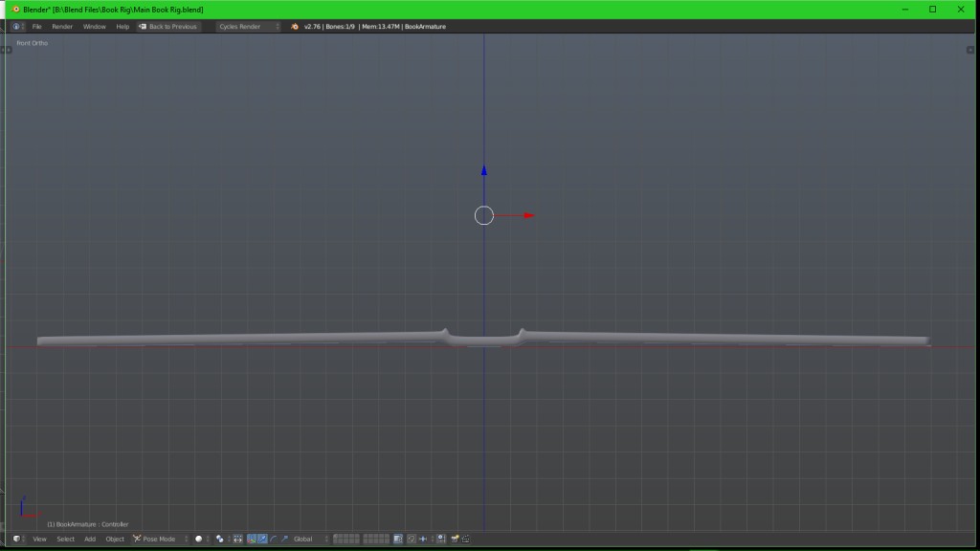Click the 3D view editor type icon
Viewport: 980px width, 551px height.
point(17,539)
